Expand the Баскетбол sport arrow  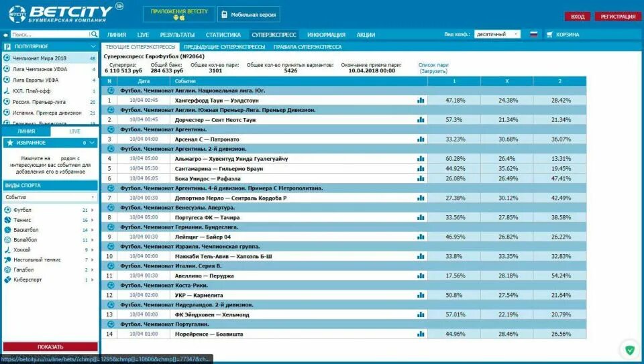click(93, 230)
